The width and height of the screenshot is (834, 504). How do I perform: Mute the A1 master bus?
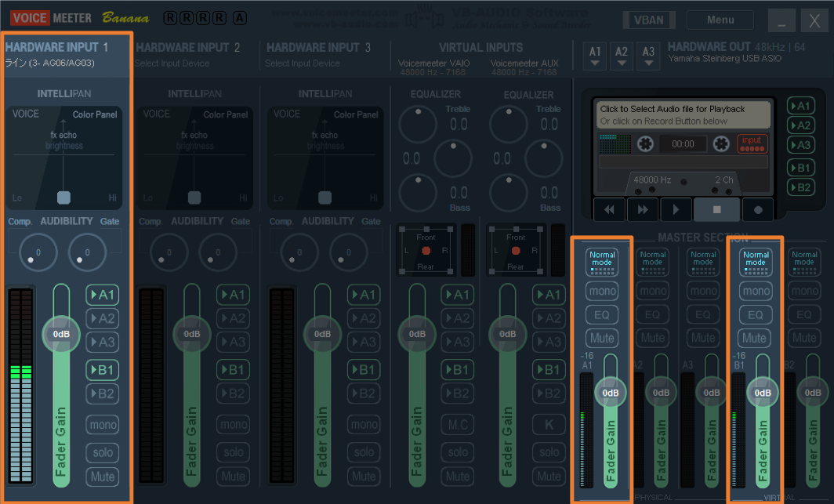[602, 338]
